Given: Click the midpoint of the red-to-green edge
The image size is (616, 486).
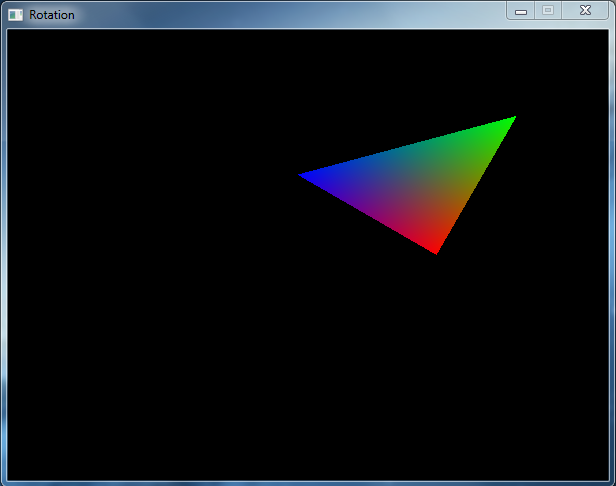Looking at the screenshot, I should coord(476,185).
